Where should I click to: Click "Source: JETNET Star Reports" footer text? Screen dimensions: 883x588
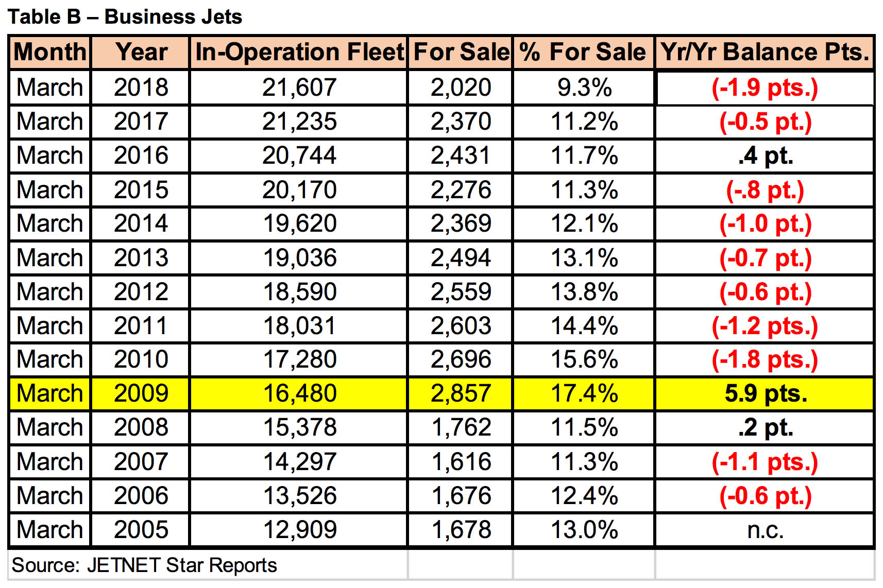(144, 565)
